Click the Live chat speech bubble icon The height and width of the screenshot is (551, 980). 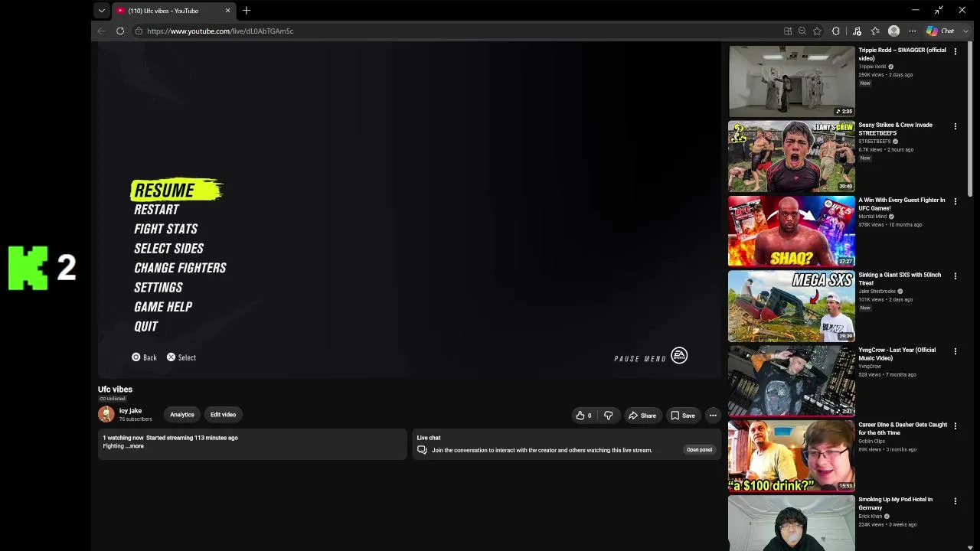click(x=422, y=450)
